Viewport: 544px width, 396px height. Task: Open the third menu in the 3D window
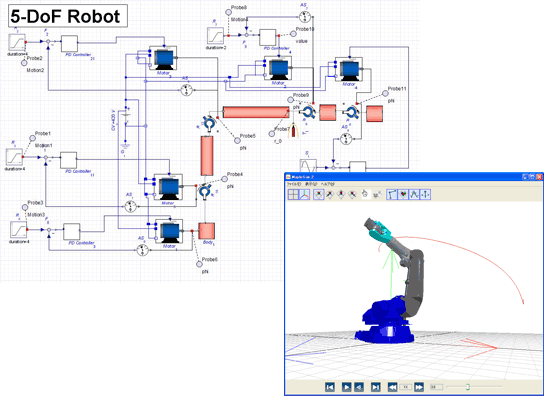328,184
